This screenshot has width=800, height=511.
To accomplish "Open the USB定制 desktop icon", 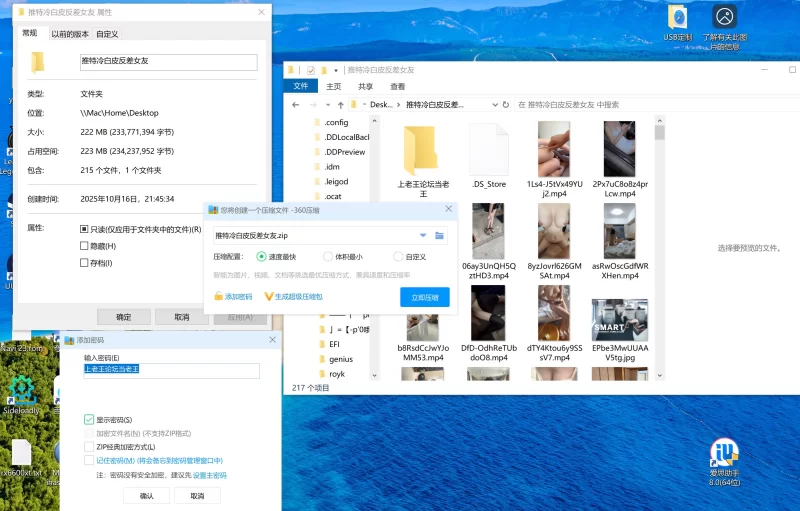I will [x=678, y=18].
